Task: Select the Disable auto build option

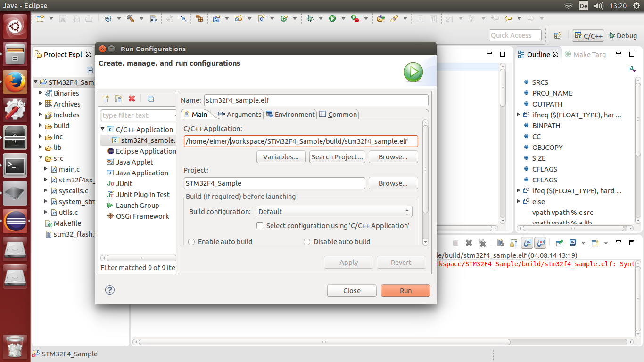Action: click(307, 241)
